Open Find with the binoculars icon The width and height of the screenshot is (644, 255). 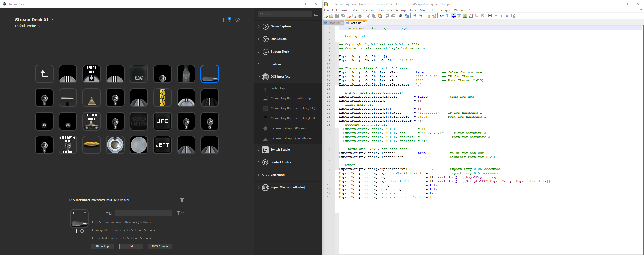(401, 16)
